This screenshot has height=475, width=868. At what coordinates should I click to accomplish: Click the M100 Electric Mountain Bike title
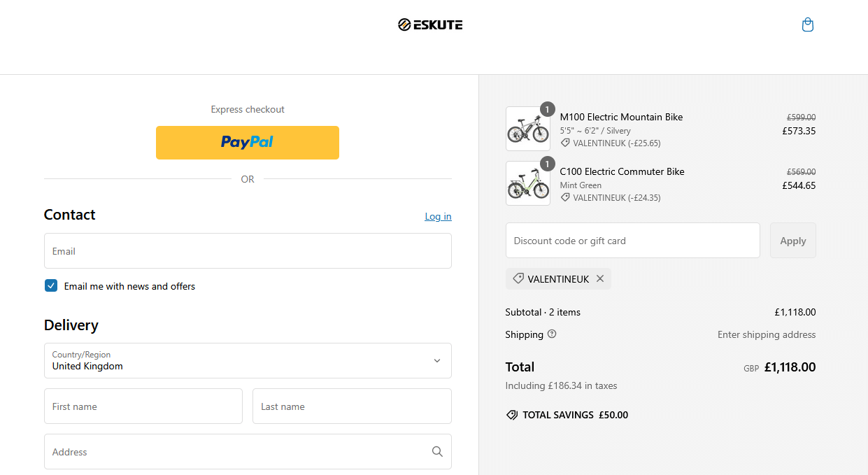click(621, 117)
